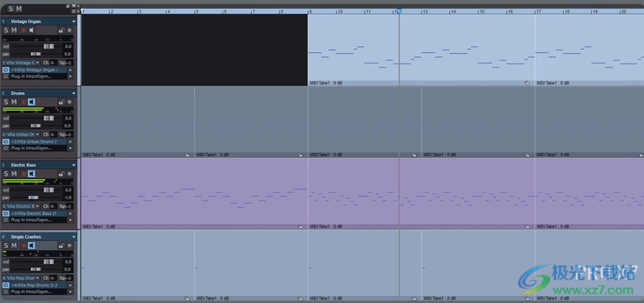Mute the Drums track
644x303 pixels.
point(14,102)
